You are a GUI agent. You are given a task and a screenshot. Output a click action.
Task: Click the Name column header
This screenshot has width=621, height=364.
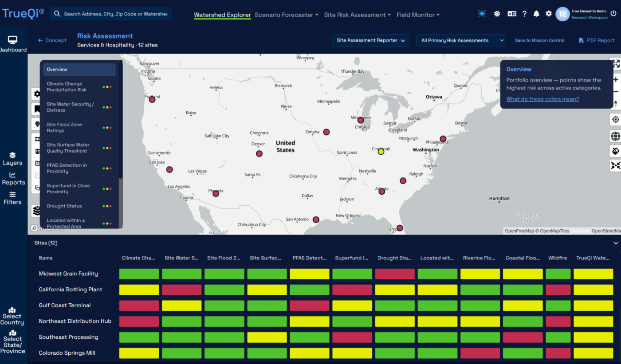click(x=46, y=258)
